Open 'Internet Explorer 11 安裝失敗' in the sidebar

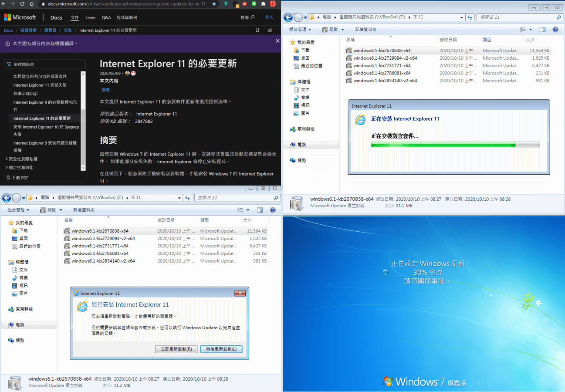pos(40,85)
